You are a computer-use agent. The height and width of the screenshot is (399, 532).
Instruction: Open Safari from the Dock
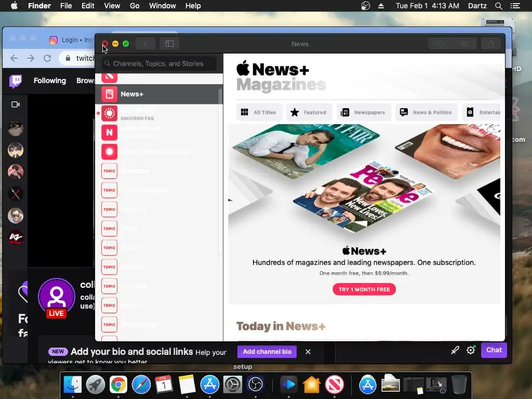(x=141, y=384)
